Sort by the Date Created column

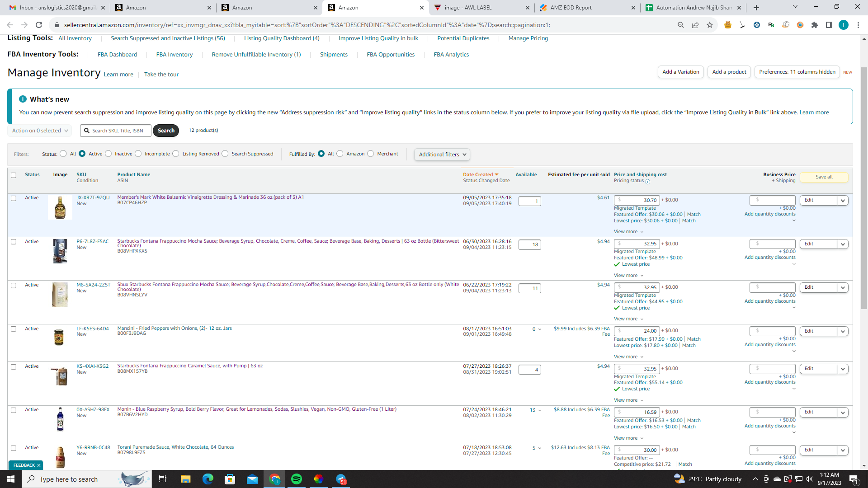(480, 175)
